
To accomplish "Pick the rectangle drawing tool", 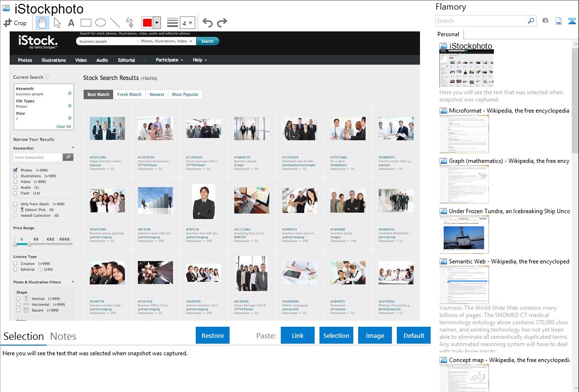I will click(86, 23).
